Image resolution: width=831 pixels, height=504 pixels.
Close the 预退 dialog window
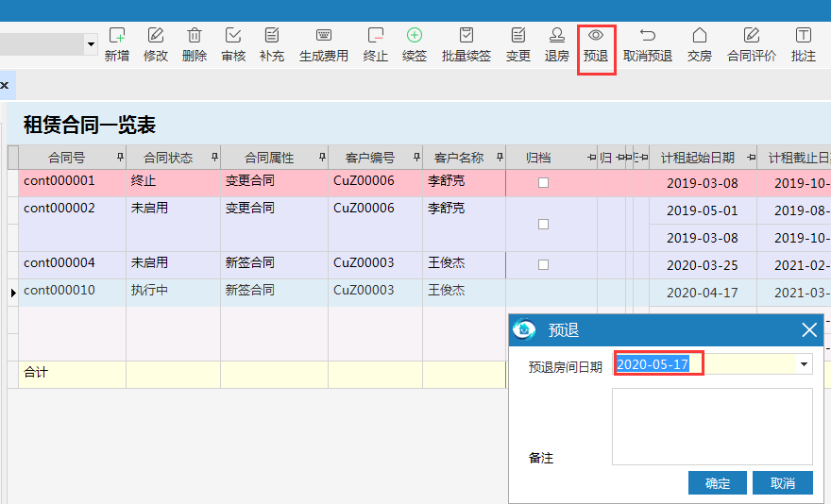tap(809, 330)
